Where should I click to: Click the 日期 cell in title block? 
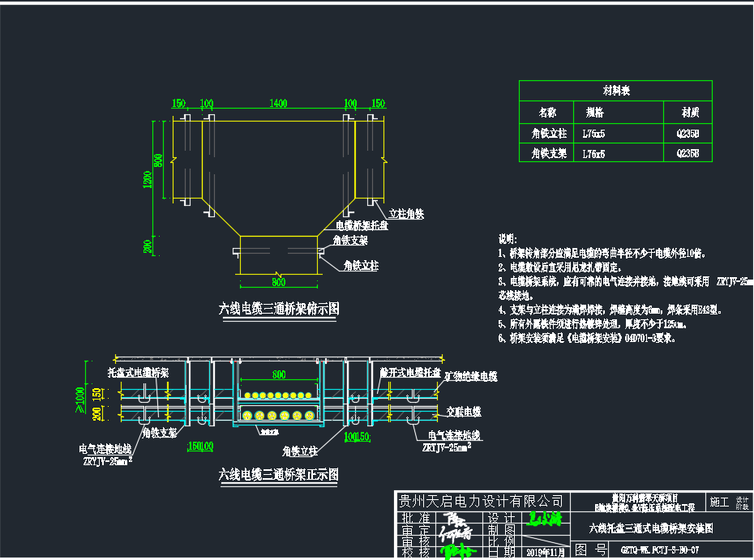point(502,553)
